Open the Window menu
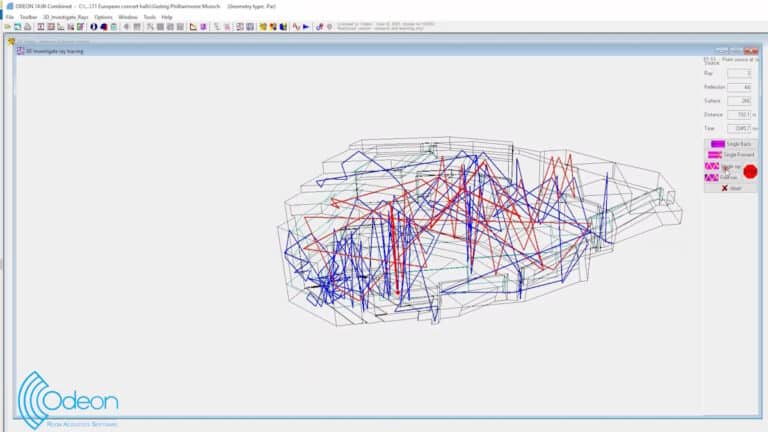Viewport: 768px width, 432px height. (x=128, y=17)
